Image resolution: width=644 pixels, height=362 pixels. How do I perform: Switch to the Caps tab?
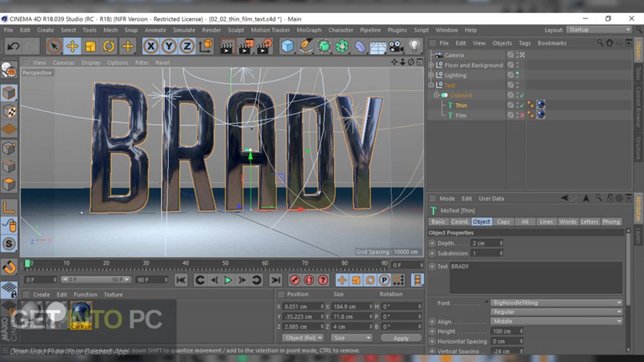point(503,222)
